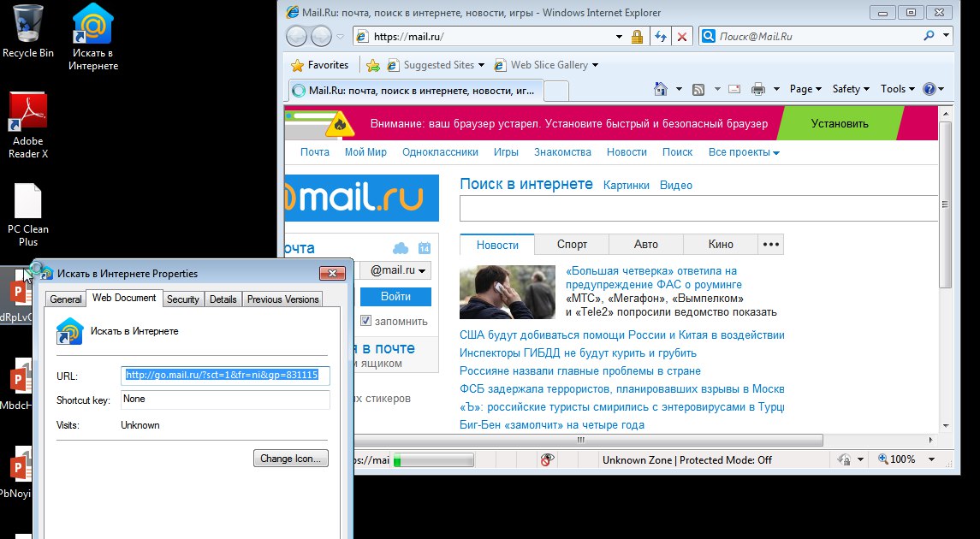This screenshot has height=539, width=980.
Task: Switch to the Details tab in Properties
Action: coord(223,299)
